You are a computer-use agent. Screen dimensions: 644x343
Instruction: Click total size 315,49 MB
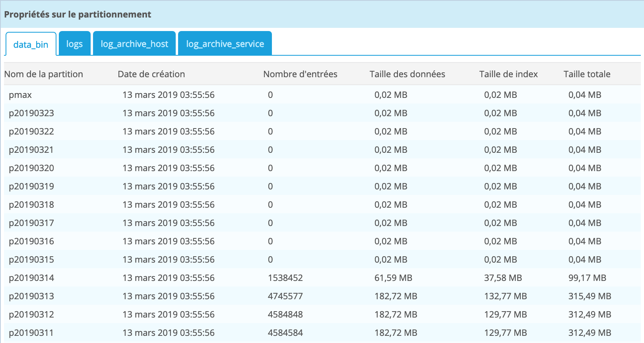tap(590, 296)
